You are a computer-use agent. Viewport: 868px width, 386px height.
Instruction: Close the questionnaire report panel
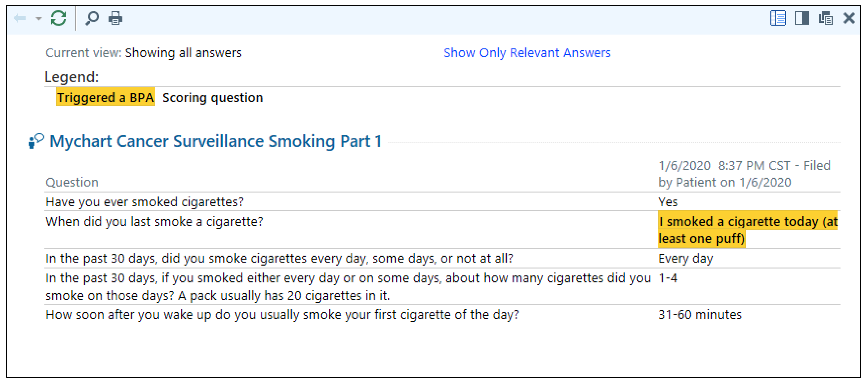point(849,18)
